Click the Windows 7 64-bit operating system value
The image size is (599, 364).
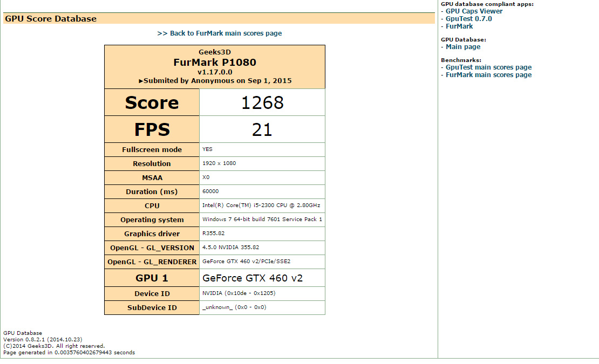[x=262, y=219]
